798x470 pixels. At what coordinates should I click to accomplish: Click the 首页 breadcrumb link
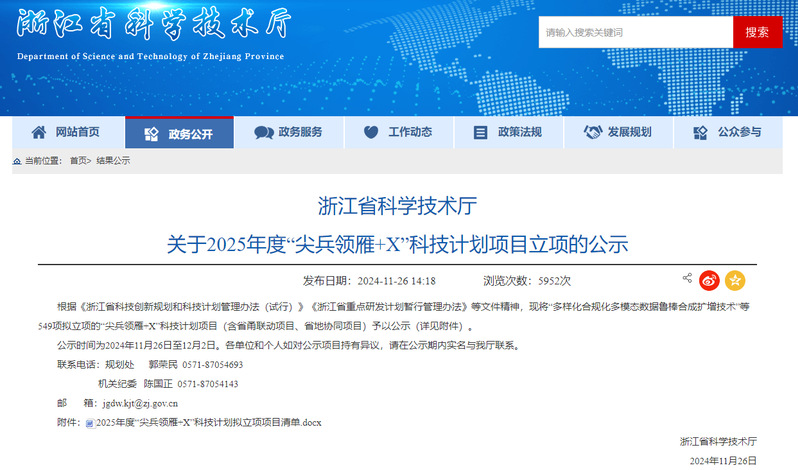click(x=78, y=161)
